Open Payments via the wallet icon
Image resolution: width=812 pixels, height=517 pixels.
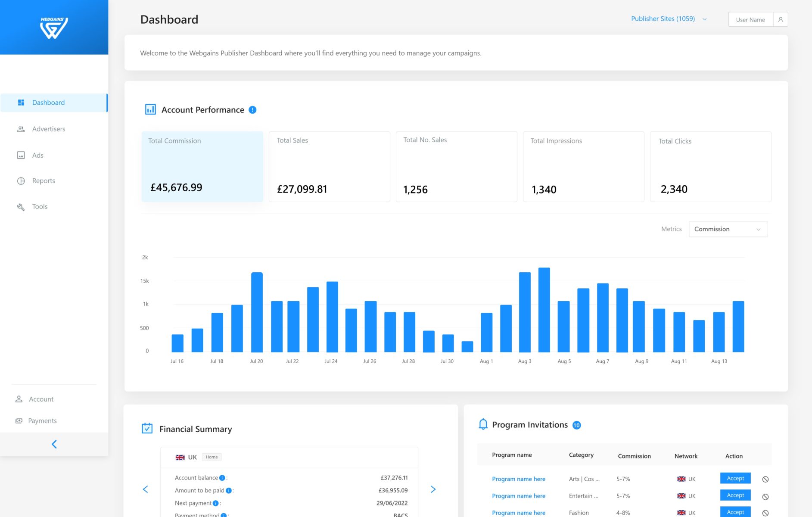19,420
